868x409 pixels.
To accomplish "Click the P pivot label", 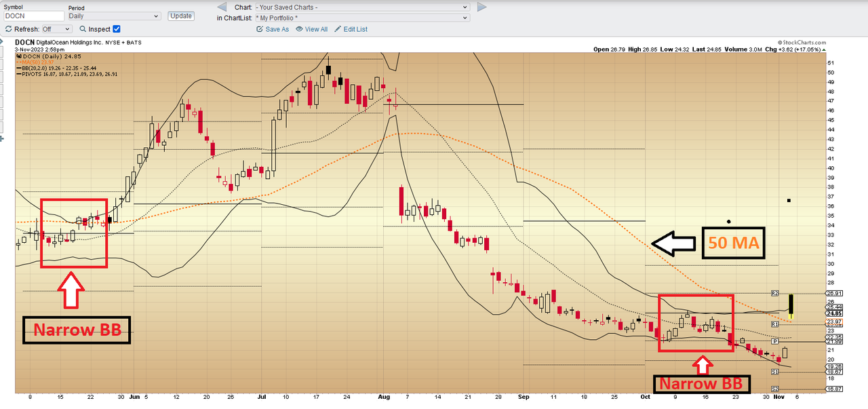I will (774, 341).
